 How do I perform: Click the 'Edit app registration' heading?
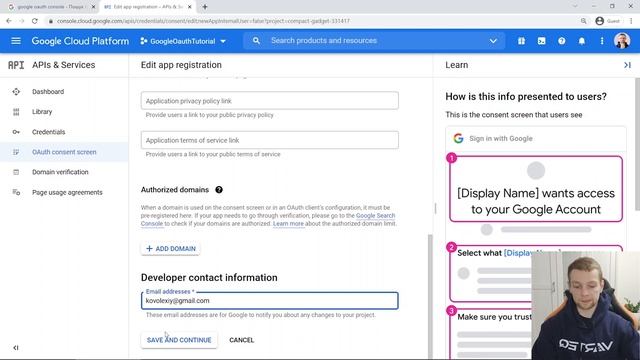(181, 65)
